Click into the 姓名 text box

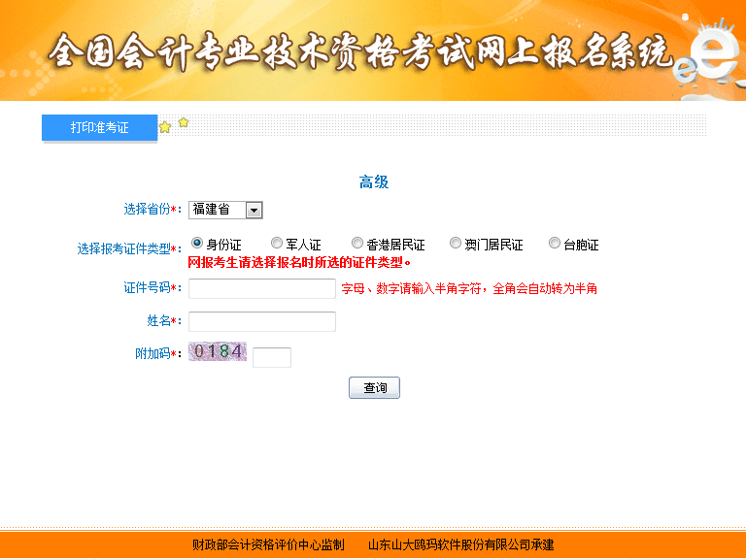262,321
